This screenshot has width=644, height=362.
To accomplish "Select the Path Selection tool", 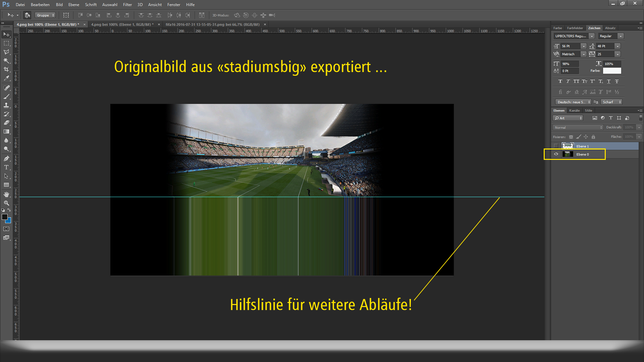I will tap(6, 176).
